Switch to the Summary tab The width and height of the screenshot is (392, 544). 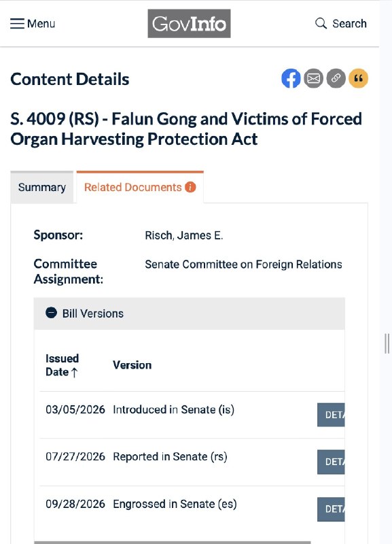click(42, 188)
